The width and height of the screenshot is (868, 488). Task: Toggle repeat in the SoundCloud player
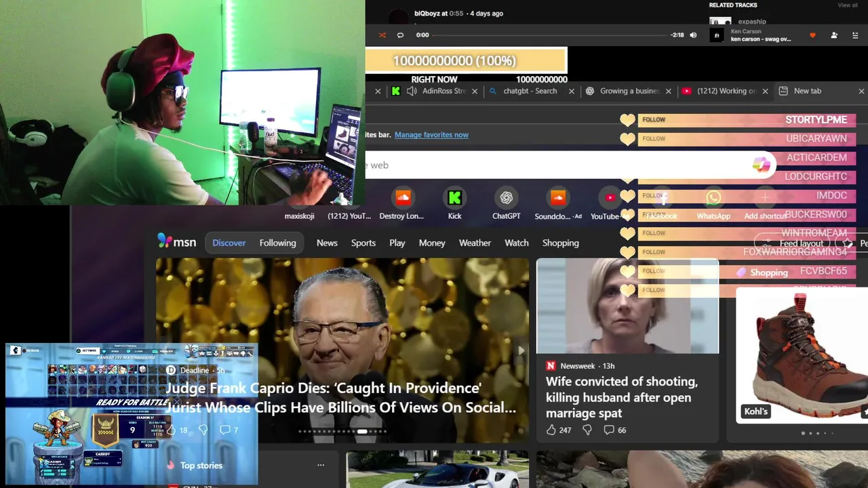tap(400, 35)
